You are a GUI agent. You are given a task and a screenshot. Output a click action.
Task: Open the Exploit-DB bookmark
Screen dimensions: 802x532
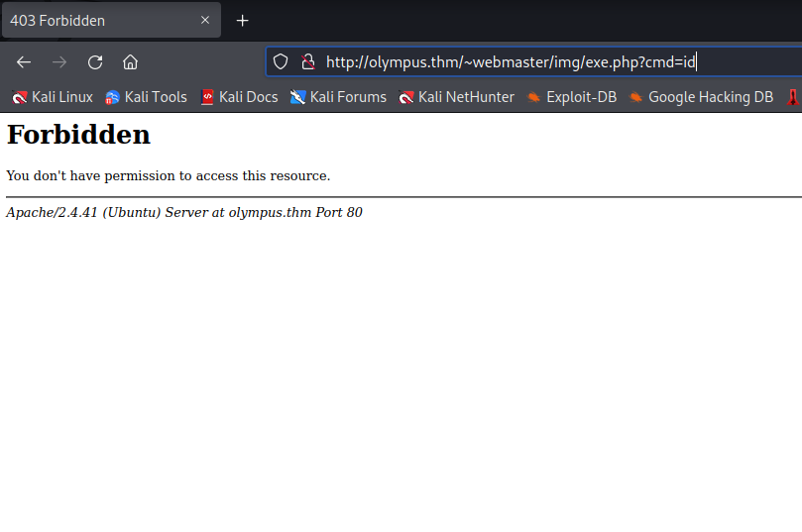(x=571, y=97)
